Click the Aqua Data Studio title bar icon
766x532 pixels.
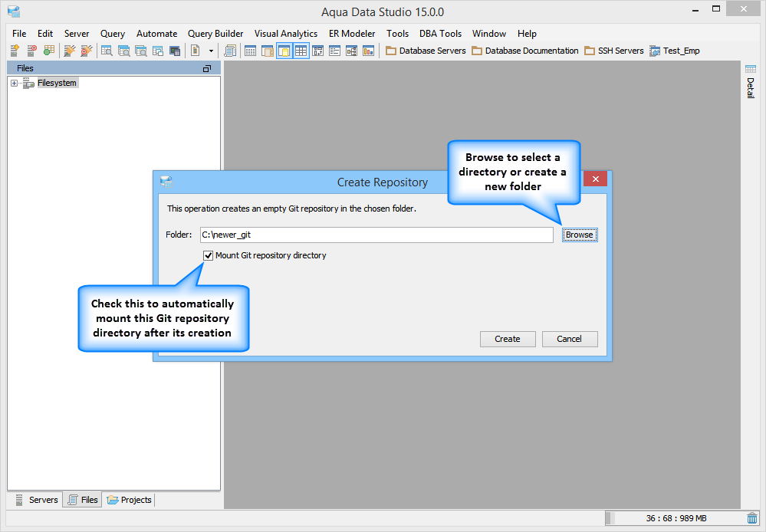click(x=14, y=11)
